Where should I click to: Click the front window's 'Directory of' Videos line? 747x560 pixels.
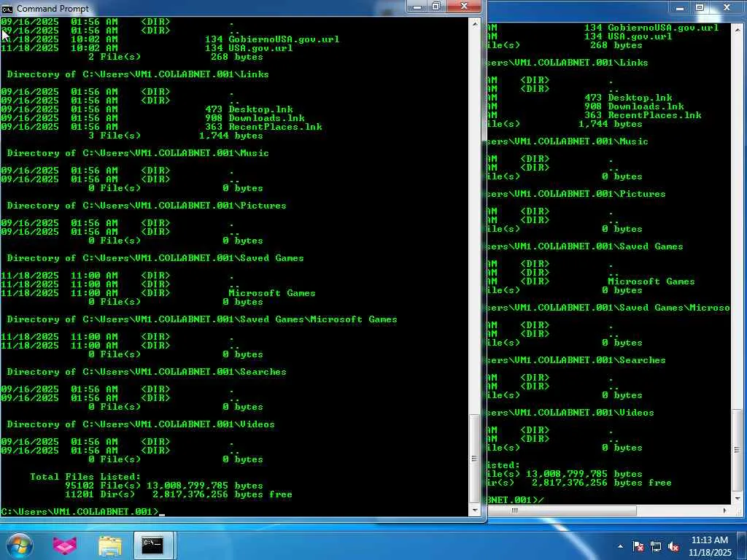click(141, 424)
